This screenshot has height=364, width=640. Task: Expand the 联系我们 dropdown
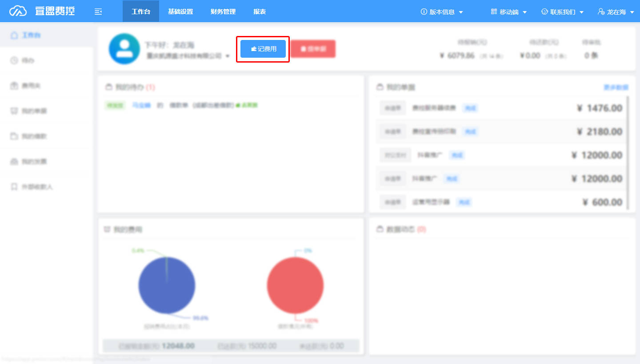562,12
